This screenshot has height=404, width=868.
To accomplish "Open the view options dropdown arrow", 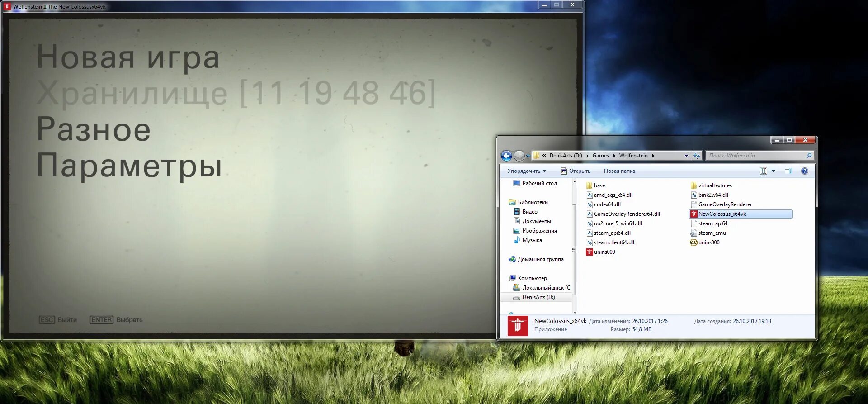I will click(773, 171).
